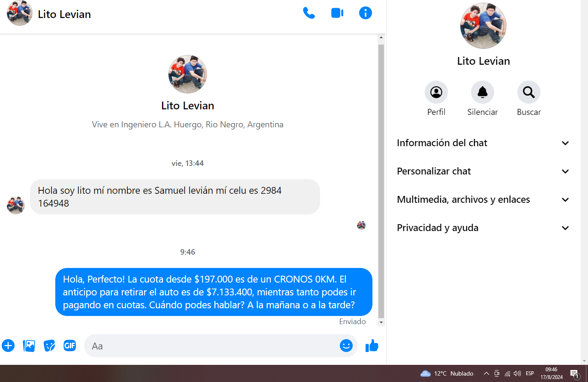This screenshot has width=588, height=382.
Task: Open the GIF picker
Action: pos(70,346)
